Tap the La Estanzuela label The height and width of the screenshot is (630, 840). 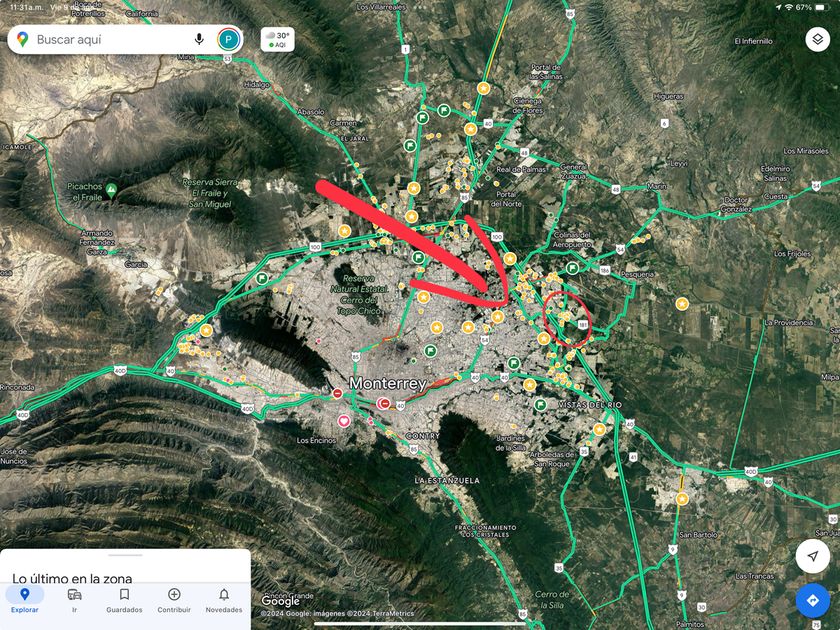(447, 481)
